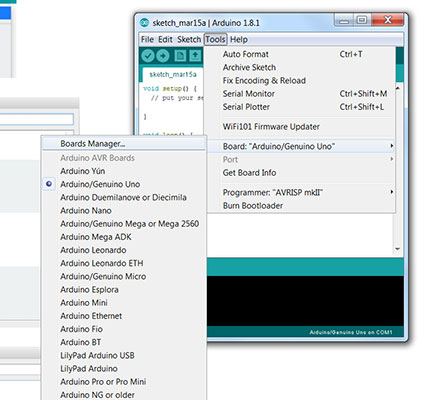The width and height of the screenshot is (447, 400).
Task: Click the New sketch toolbar icon
Action: click(x=180, y=56)
